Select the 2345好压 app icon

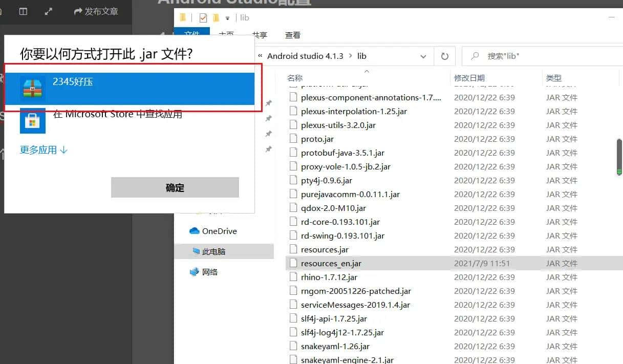(32, 88)
